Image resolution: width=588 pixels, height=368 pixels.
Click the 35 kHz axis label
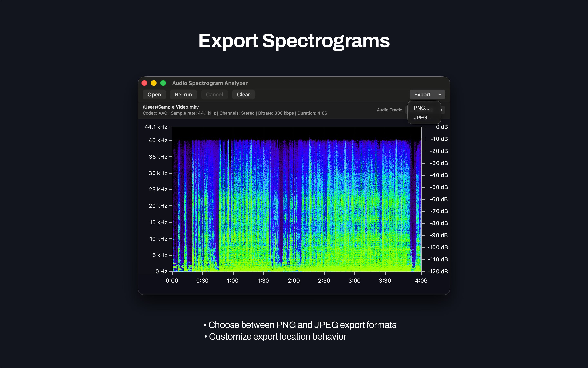pyautogui.click(x=158, y=157)
